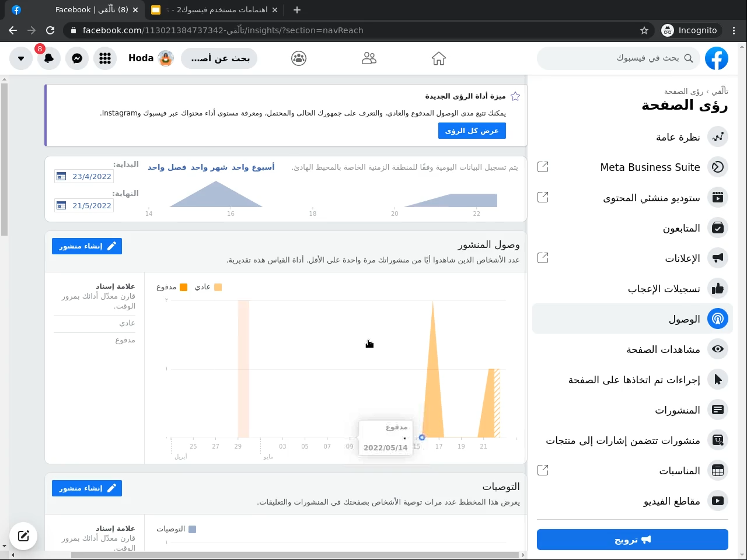Screen dimensions: 747x560
Task: Click the search magnifier icon
Action: pos(689,58)
